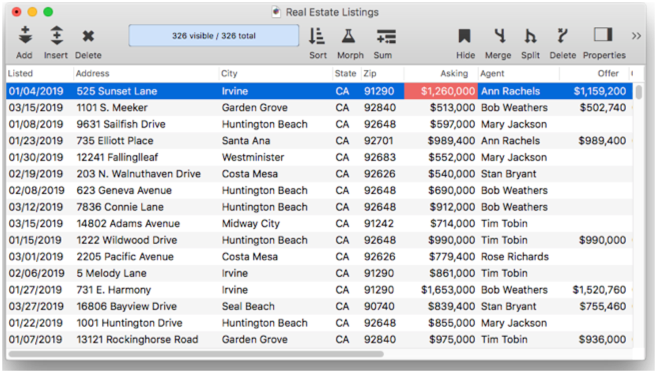Select the Santa Ana city cell
The image size is (657, 373).
[x=246, y=141]
